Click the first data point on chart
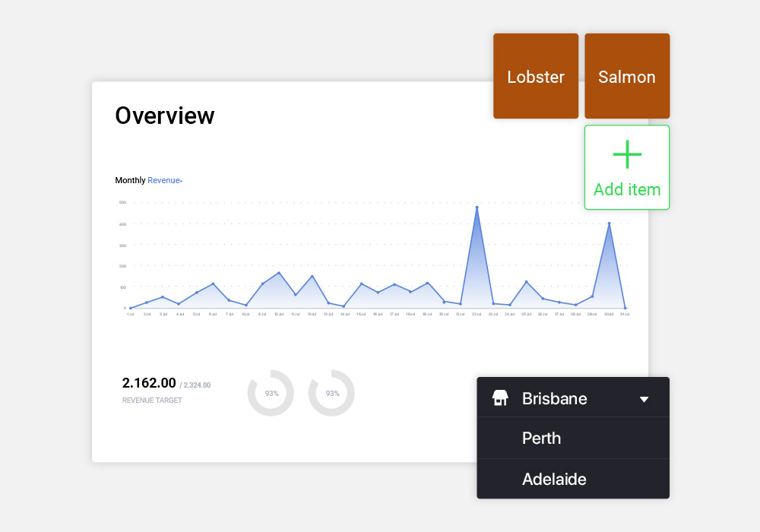The width and height of the screenshot is (760, 532). (131, 308)
